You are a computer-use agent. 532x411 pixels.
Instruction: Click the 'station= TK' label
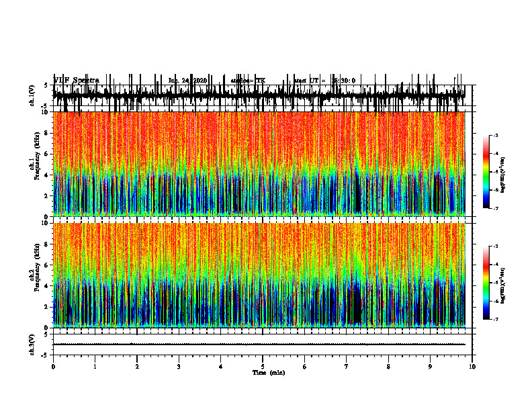tap(248, 81)
